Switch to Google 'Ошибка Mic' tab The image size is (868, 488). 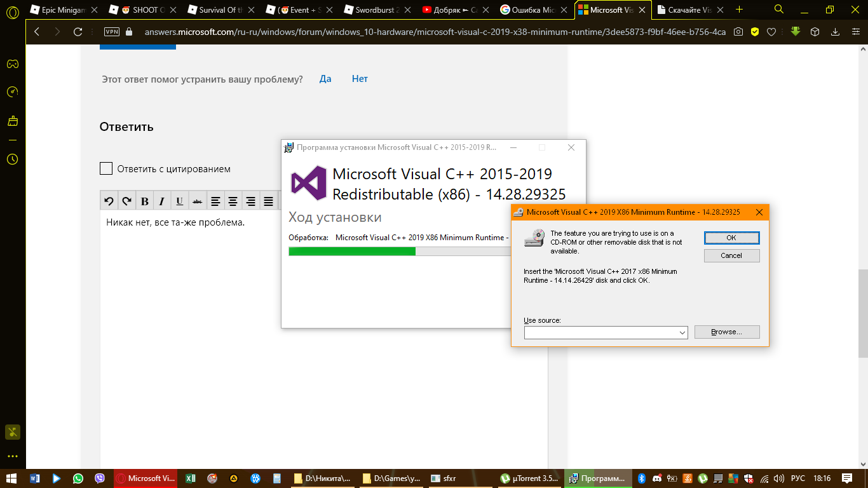click(535, 10)
